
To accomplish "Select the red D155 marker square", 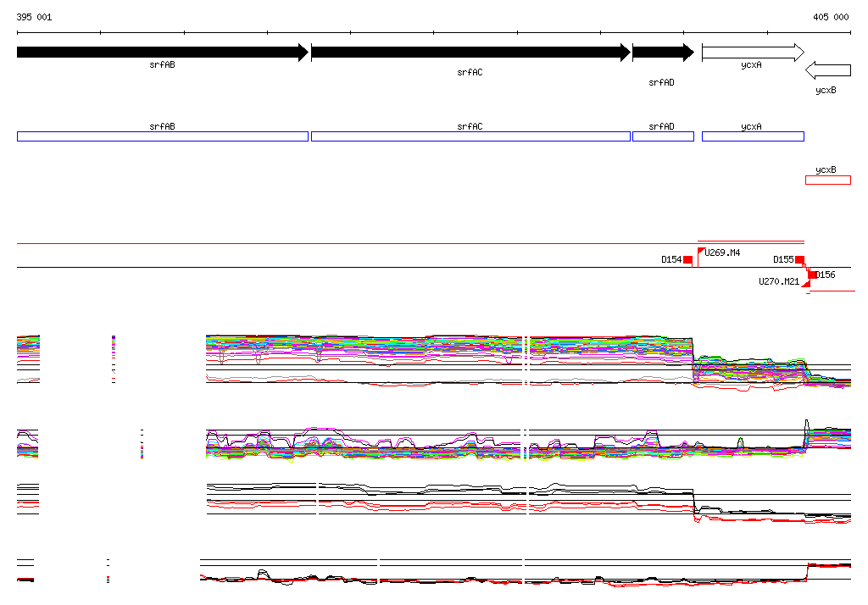I will pos(799,260).
